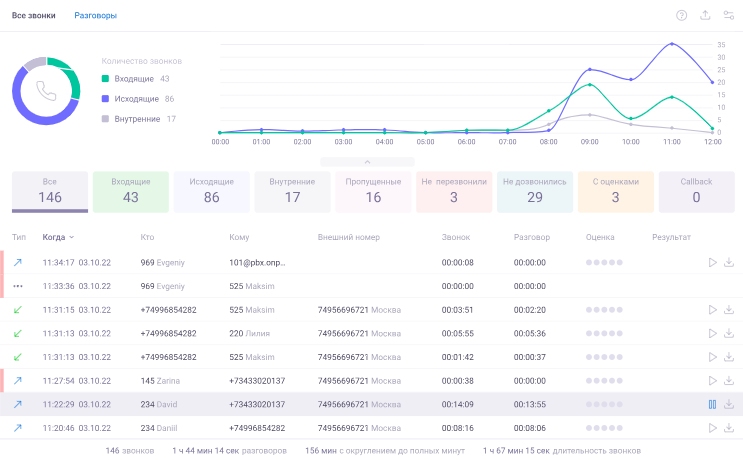Open the help question mark icon
The height and width of the screenshot is (460, 743).
pos(682,15)
